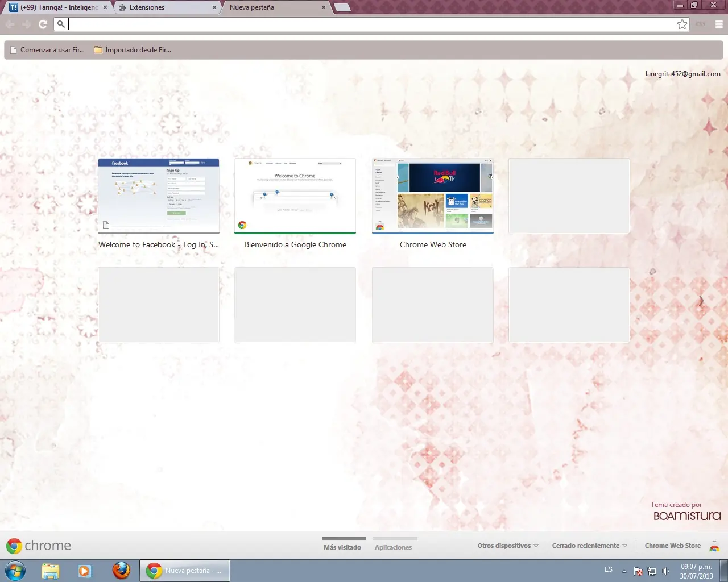728x582 pixels.
Task: Open the Welcome to Facebook thumbnail
Action: click(x=159, y=196)
